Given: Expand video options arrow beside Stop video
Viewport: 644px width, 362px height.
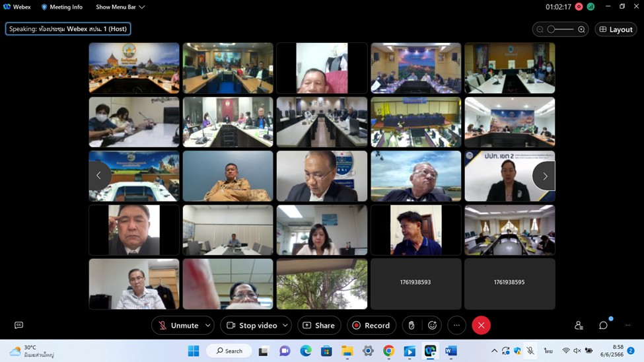Looking at the screenshot, I should pos(285,325).
